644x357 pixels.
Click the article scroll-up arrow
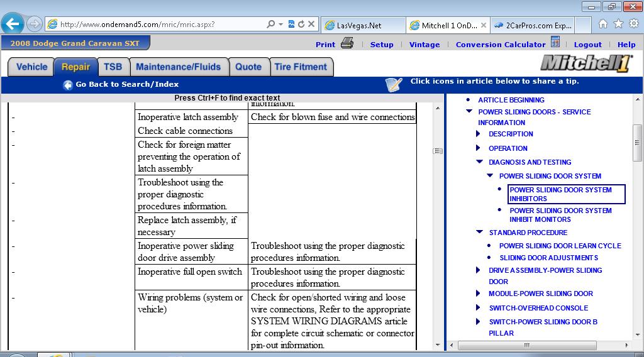click(438, 108)
